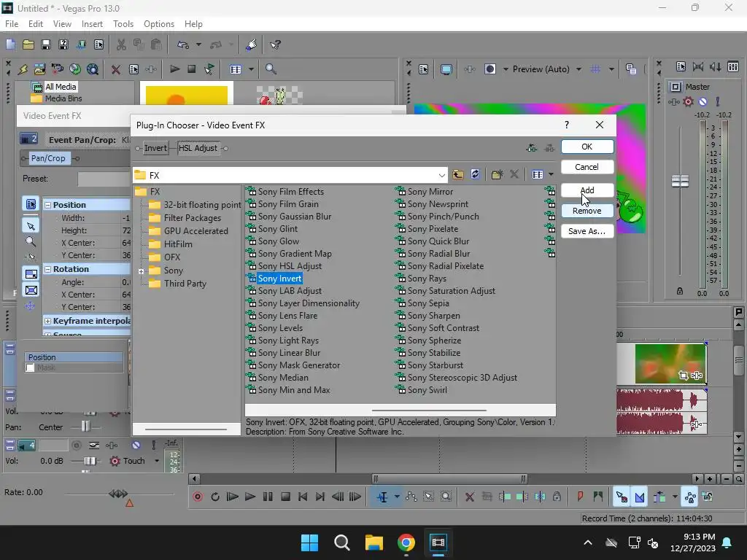
Task: Click the Save As... button
Action: (x=587, y=231)
